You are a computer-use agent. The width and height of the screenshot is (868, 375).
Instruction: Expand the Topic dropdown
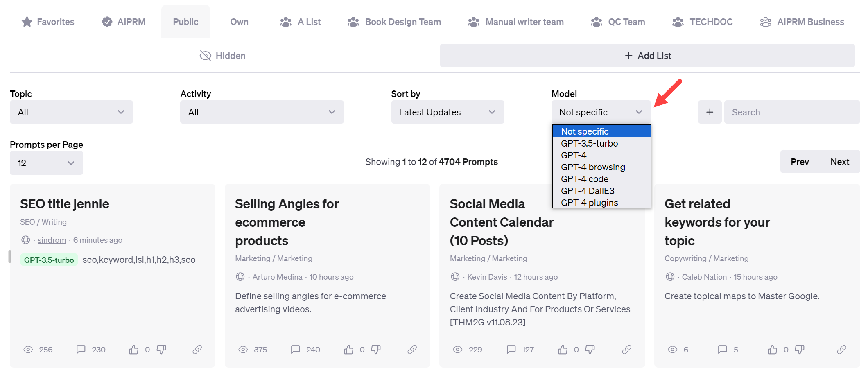point(71,112)
